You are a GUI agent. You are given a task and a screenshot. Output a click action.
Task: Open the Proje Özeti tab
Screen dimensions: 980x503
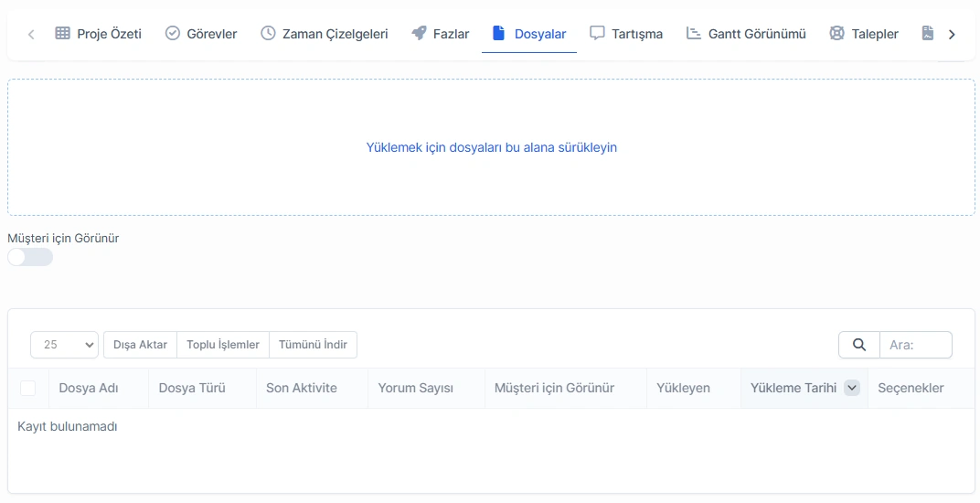(x=98, y=34)
